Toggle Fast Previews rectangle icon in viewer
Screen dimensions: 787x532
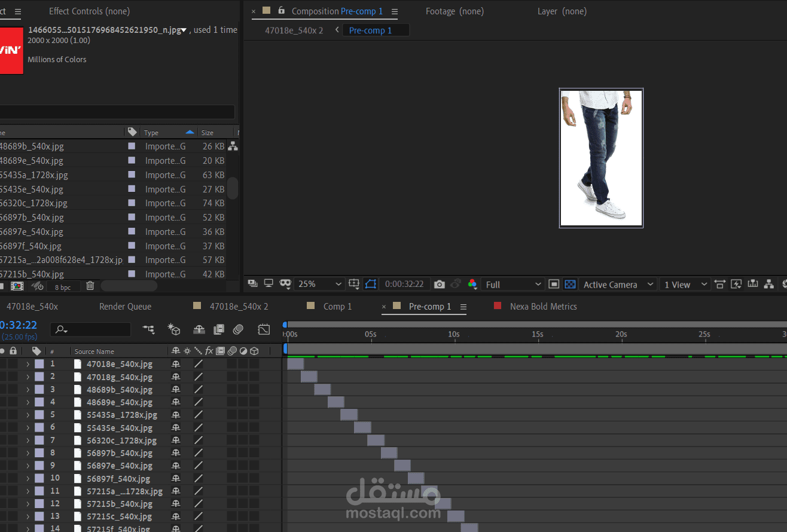point(554,285)
